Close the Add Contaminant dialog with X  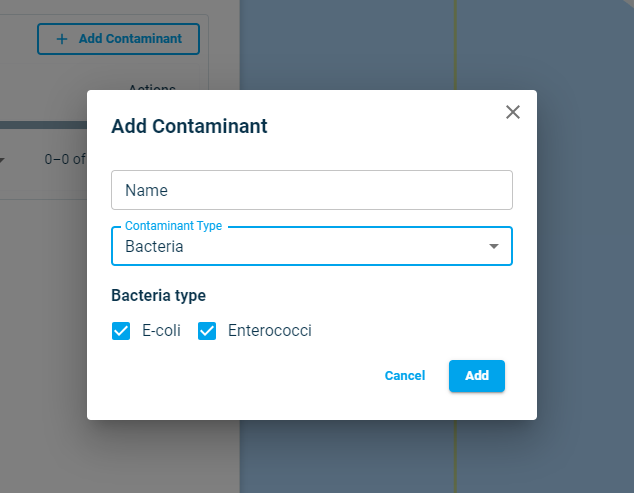(x=513, y=112)
